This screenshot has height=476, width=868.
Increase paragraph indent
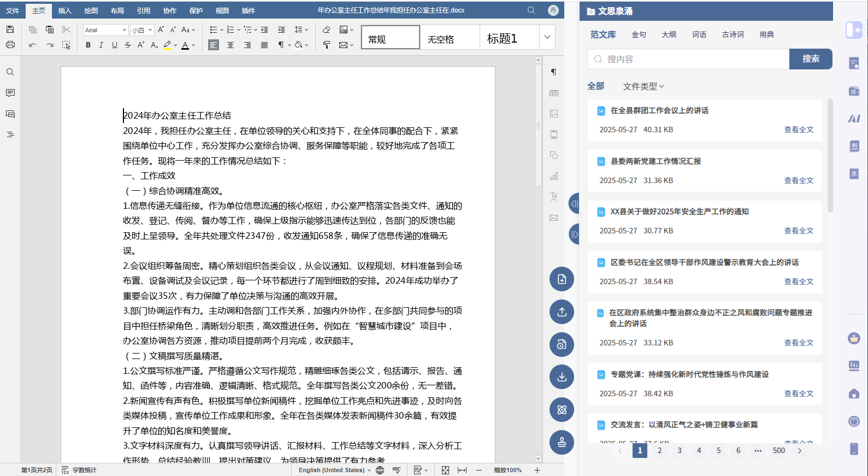[281, 30]
